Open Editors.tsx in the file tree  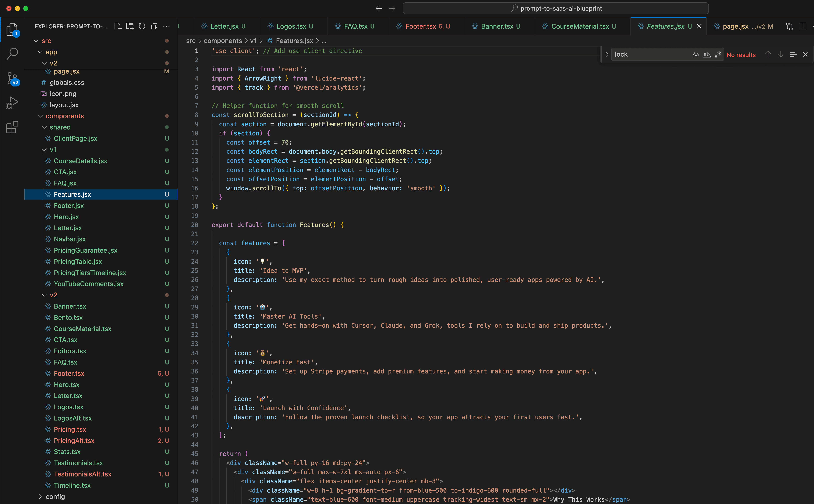(x=101, y=351)
